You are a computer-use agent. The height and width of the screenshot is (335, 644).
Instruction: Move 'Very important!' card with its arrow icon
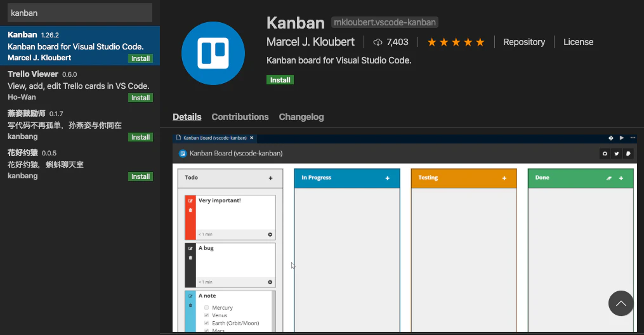[x=270, y=234]
